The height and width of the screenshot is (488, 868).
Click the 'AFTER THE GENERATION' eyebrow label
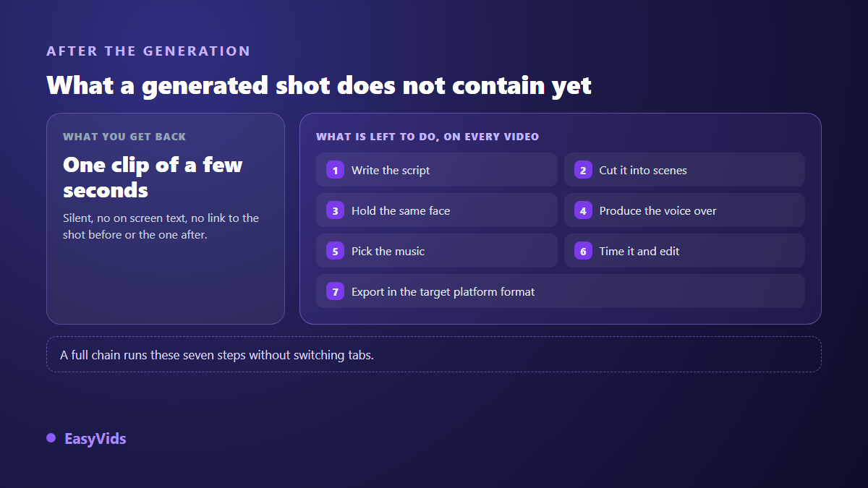[x=148, y=51]
